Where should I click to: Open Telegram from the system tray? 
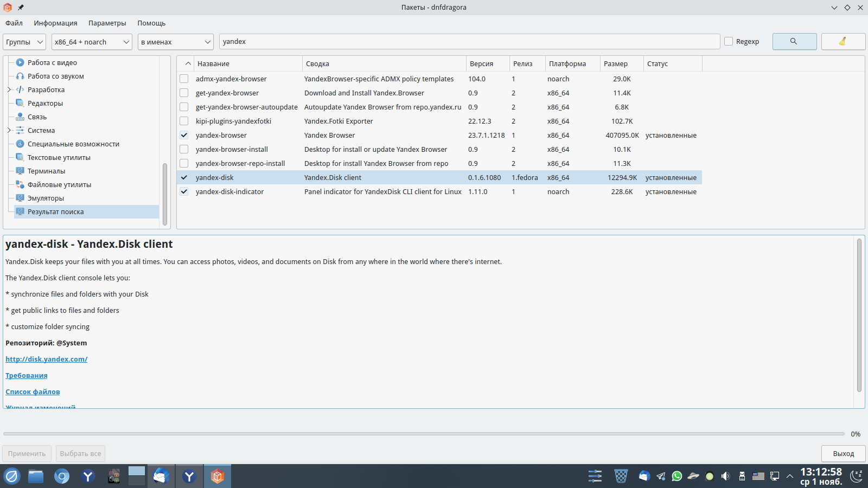(x=661, y=476)
